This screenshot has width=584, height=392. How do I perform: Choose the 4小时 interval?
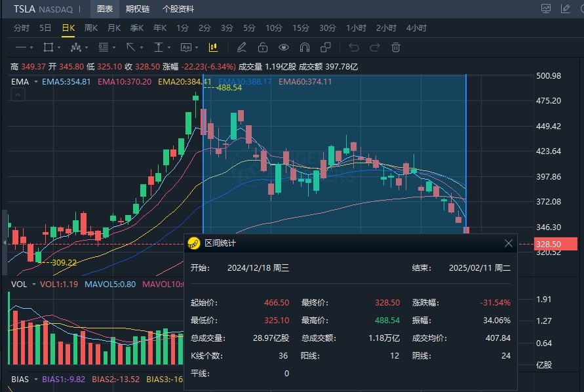click(x=416, y=28)
